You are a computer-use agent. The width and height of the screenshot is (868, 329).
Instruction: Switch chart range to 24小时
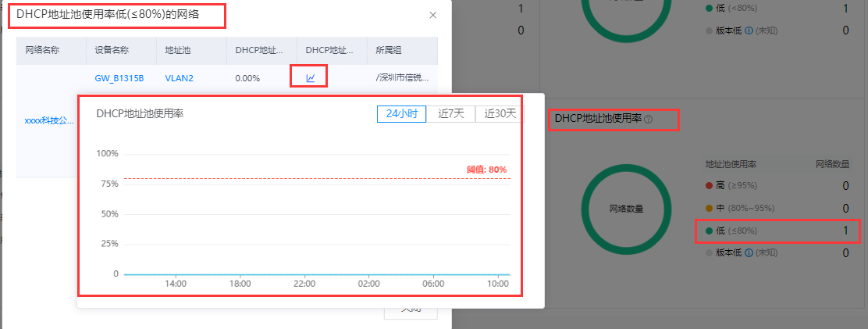(x=401, y=113)
